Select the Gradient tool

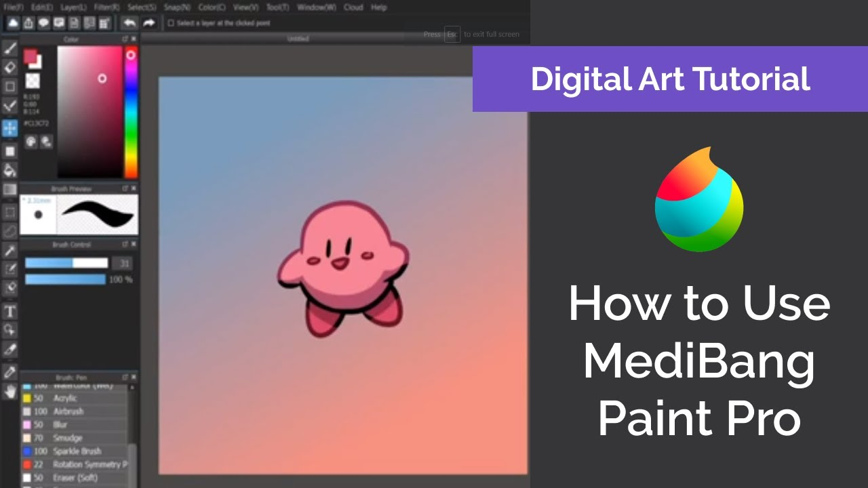point(10,189)
